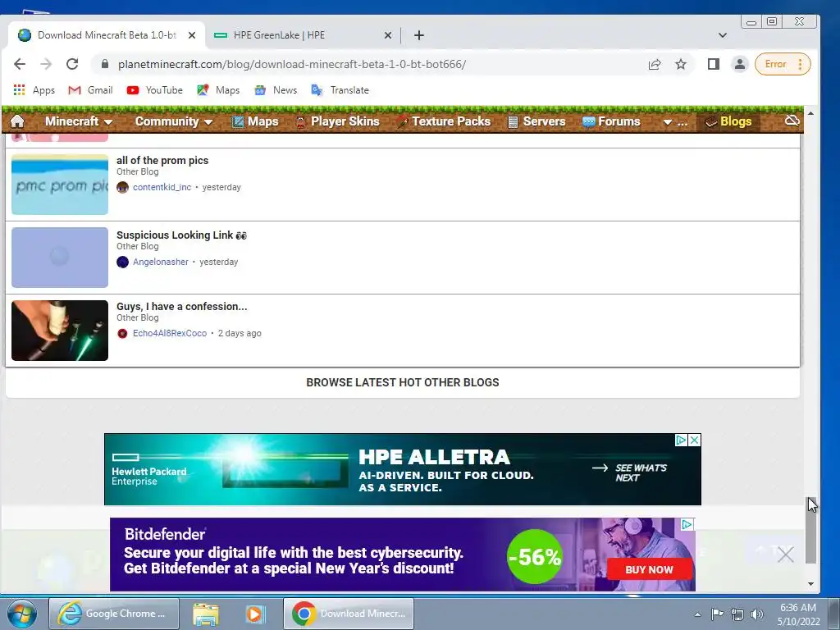
Task: Click Browse Latest Hot Other Blogs
Action: (x=403, y=382)
